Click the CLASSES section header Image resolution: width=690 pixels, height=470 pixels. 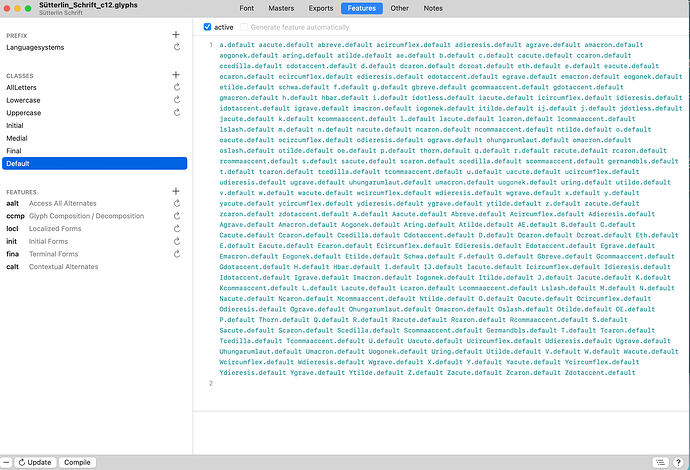click(20, 76)
